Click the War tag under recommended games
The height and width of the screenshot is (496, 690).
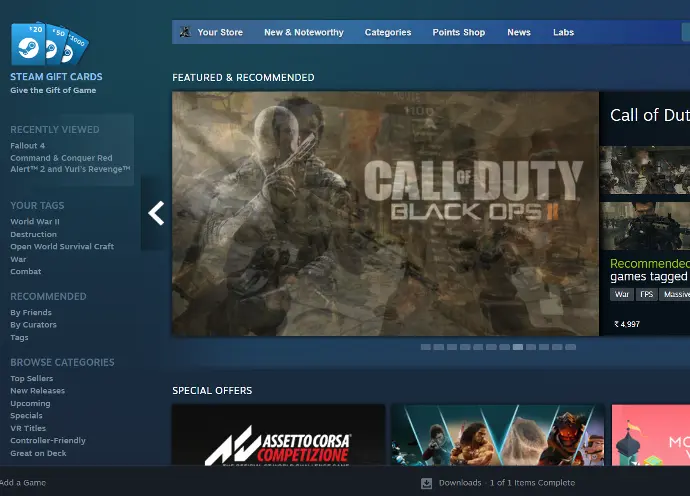coord(622,295)
